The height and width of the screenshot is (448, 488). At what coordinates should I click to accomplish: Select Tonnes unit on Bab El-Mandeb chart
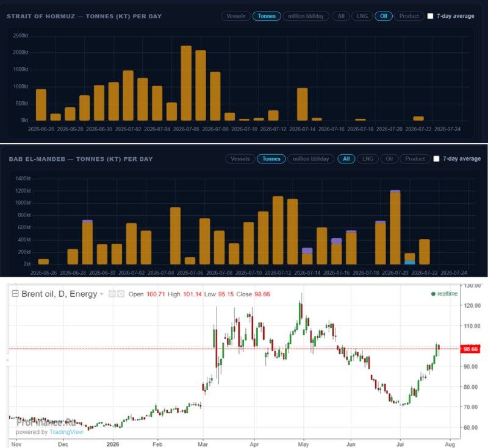click(271, 159)
